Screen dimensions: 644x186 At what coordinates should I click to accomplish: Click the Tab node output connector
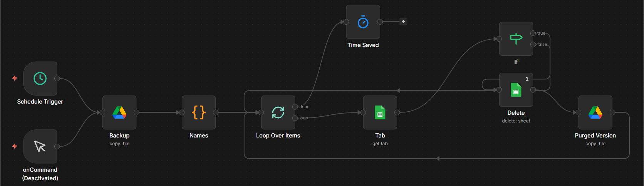tap(397, 112)
